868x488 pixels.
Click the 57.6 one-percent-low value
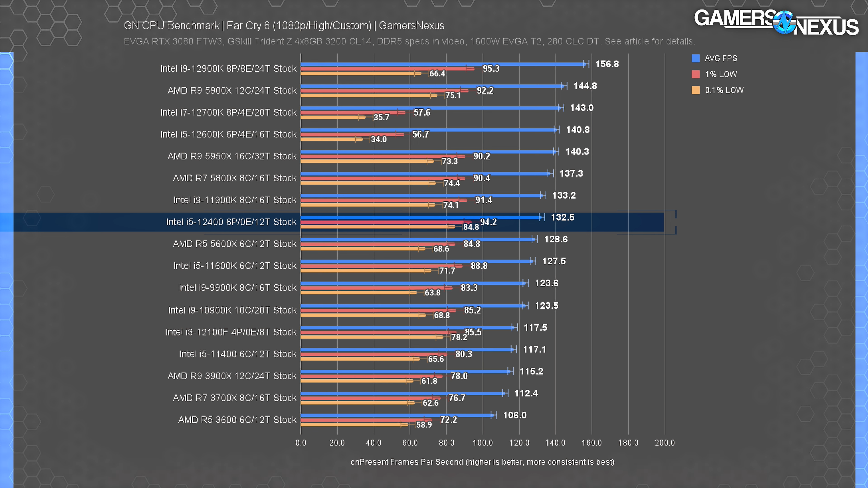point(422,113)
